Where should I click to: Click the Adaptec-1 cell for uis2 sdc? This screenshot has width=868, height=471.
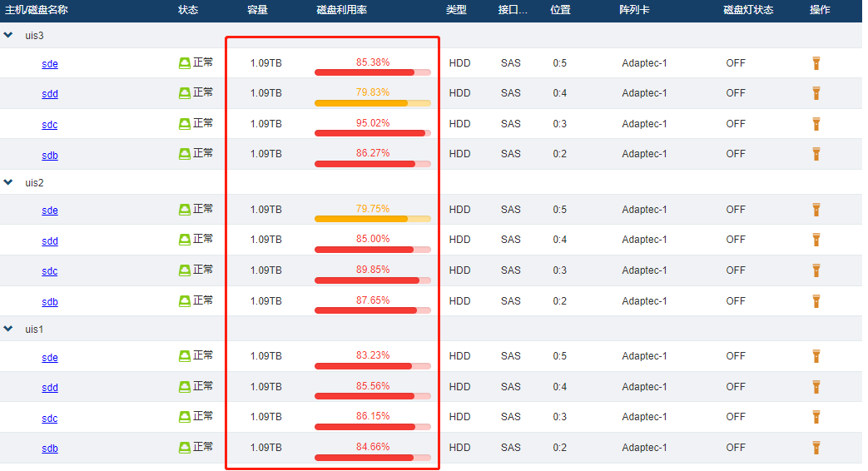(644, 270)
